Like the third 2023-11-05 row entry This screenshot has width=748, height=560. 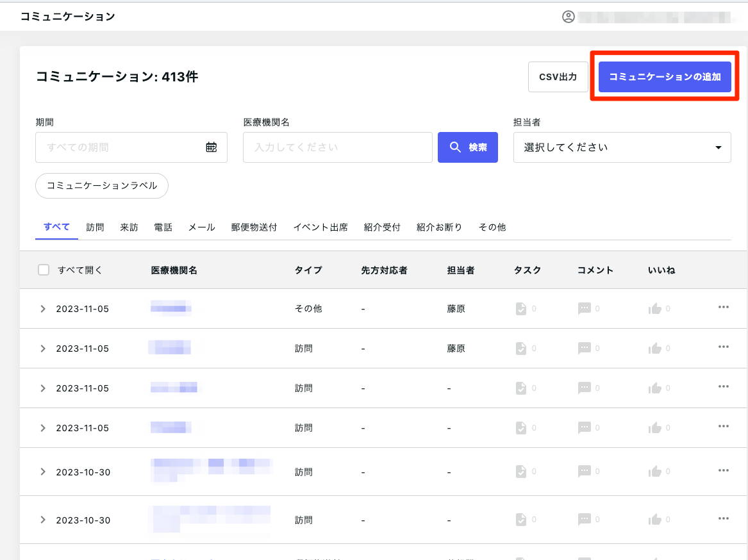pyautogui.click(x=655, y=388)
